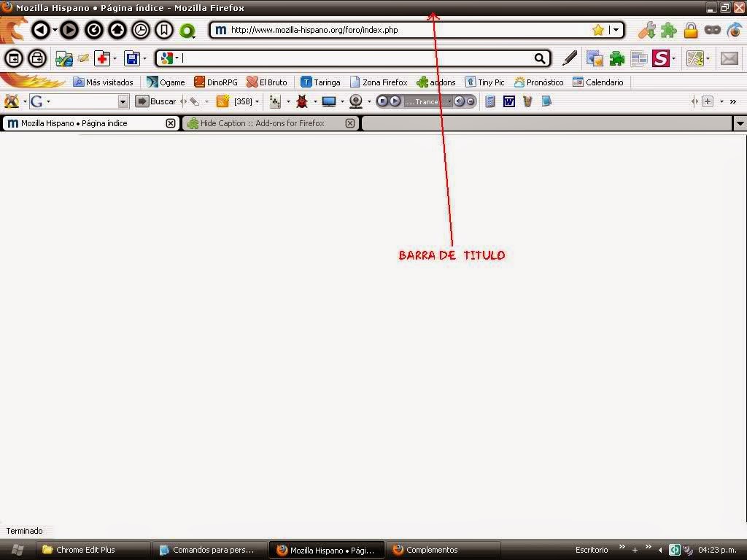Toggle the padlock security icon
The image size is (747, 560).
coord(690,30)
